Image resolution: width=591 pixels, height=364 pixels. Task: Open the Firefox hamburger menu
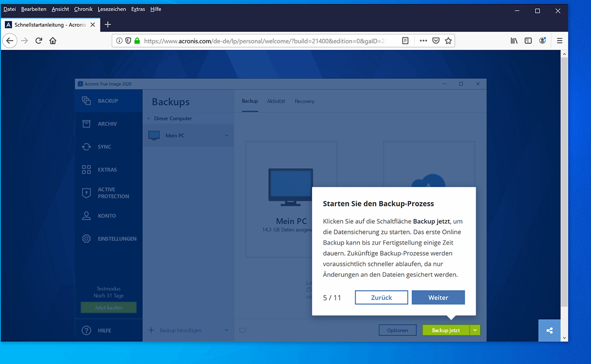[559, 41]
